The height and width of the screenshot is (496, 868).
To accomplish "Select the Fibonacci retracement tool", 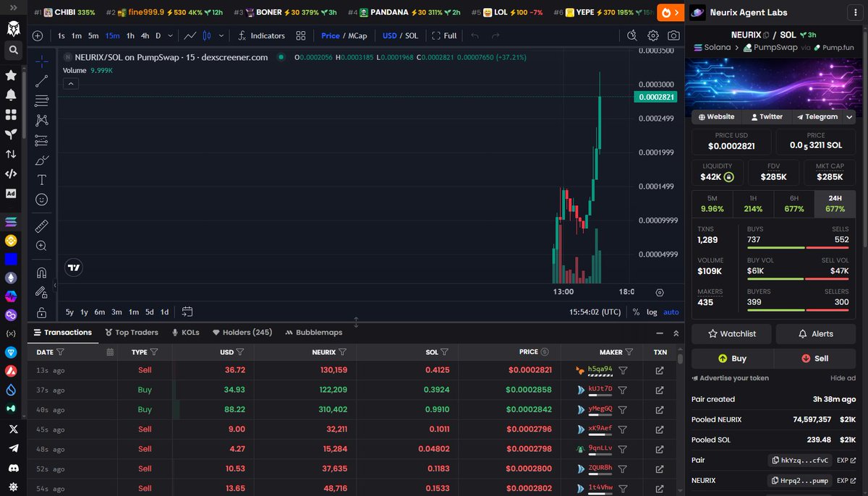I will point(42,101).
